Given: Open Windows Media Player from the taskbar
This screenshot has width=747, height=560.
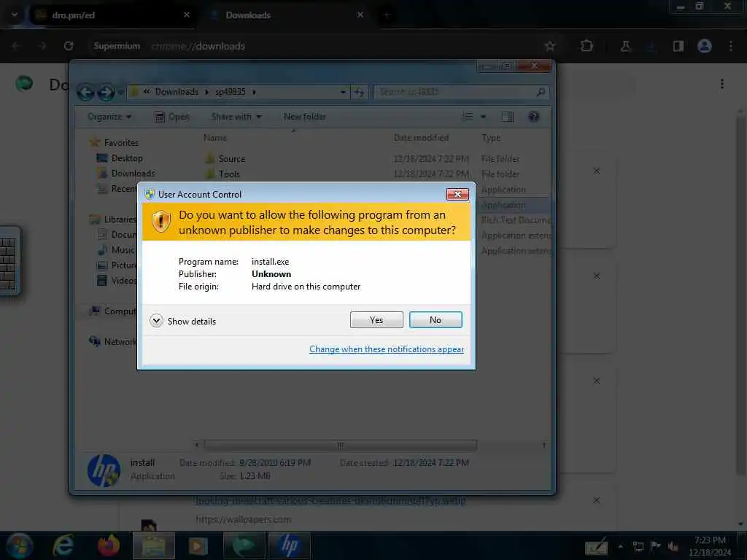Looking at the screenshot, I should (198, 545).
